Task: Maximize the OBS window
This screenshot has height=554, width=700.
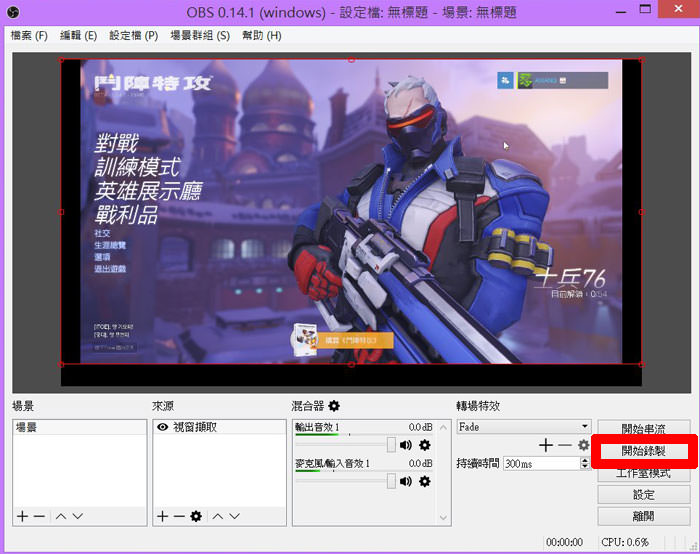Action: tap(645, 9)
